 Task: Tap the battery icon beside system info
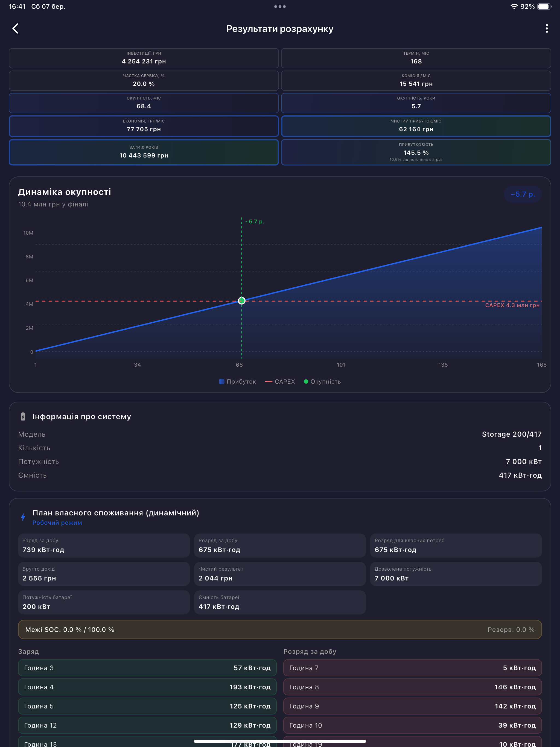tap(23, 416)
